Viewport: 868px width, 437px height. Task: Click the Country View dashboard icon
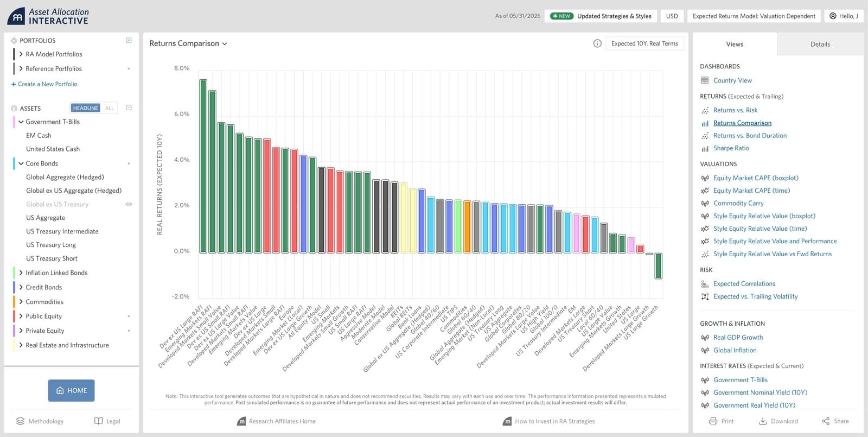(705, 80)
